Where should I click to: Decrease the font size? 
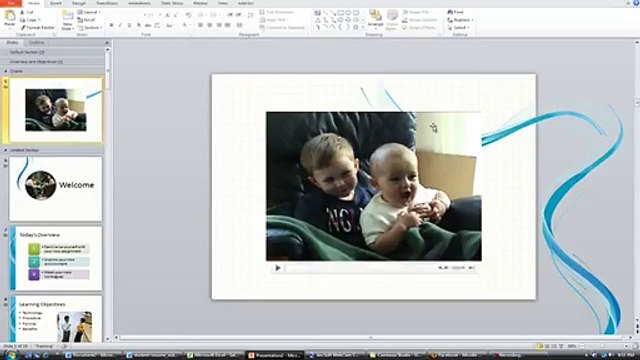[176, 15]
